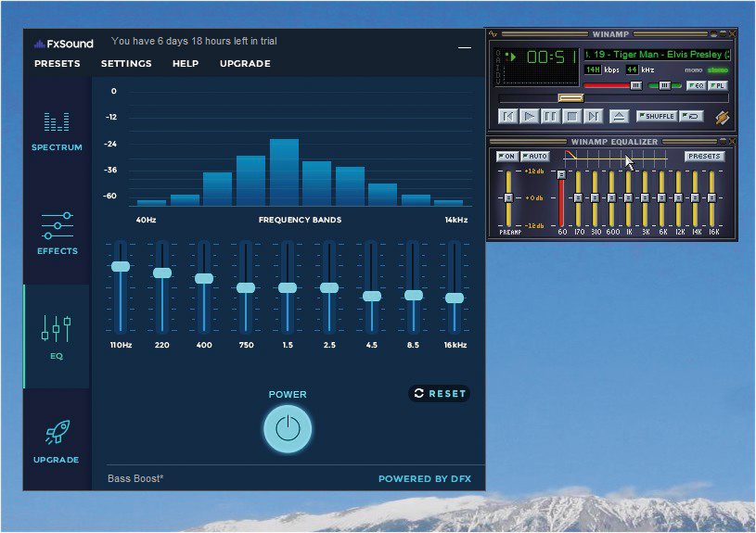Click Winamp eject open file button
This screenshot has height=533, width=756.
pos(619,116)
